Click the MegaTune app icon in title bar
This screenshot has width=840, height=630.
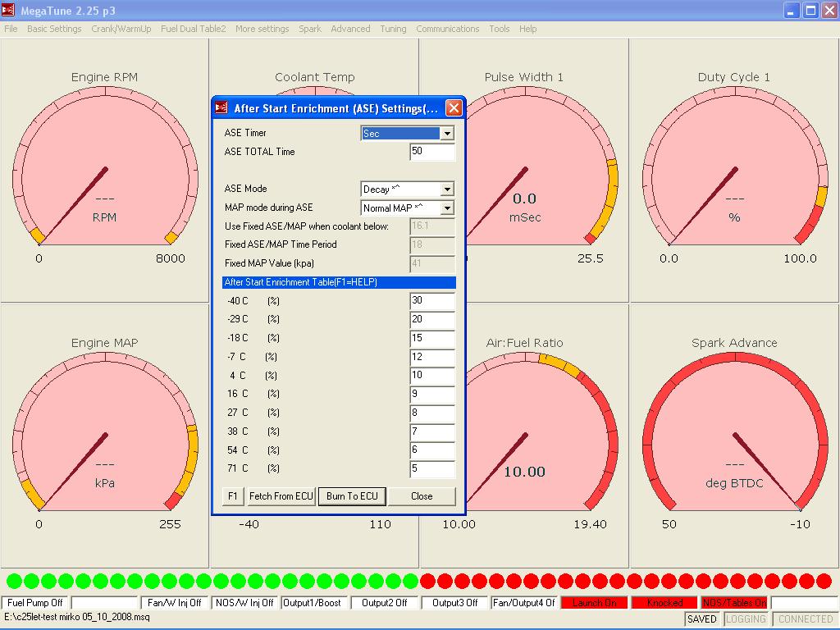pos(8,10)
